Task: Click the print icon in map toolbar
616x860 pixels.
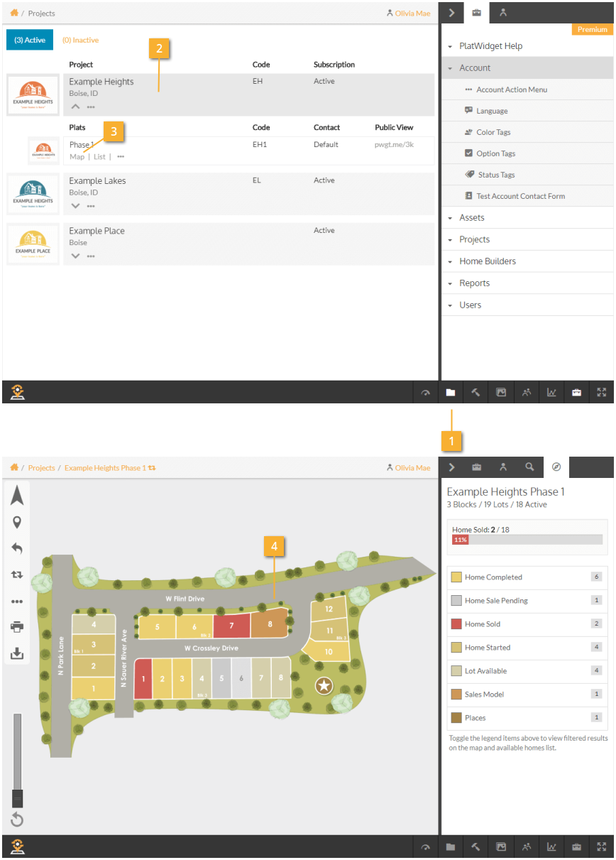Action: [17, 627]
